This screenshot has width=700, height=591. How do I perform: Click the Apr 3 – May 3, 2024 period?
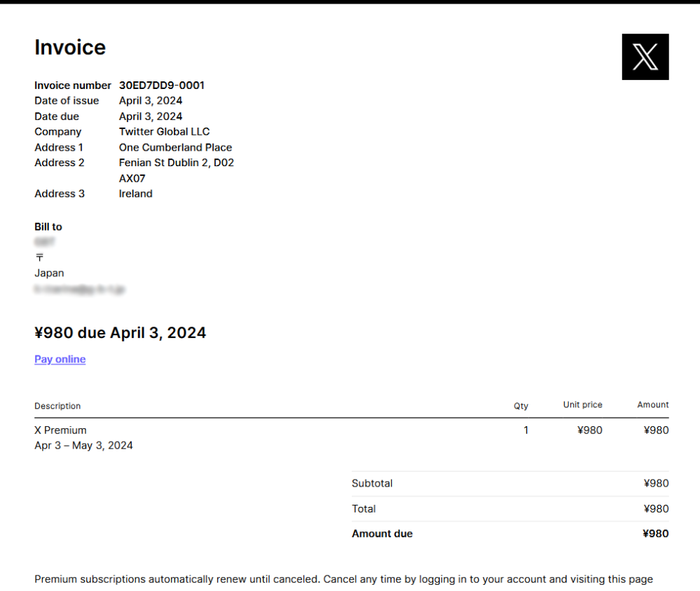coord(83,445)
